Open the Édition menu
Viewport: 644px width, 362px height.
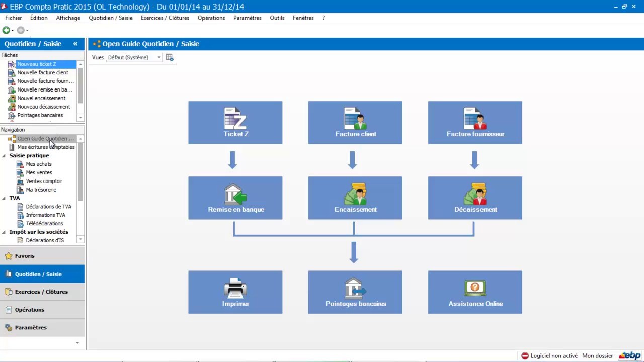(39, 18)
